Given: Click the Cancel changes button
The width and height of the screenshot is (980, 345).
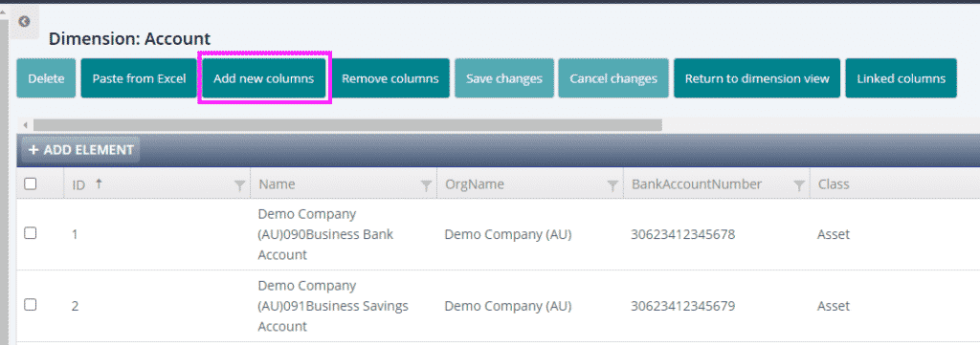Looking at the screenshot, I should [x=613, y=78].
